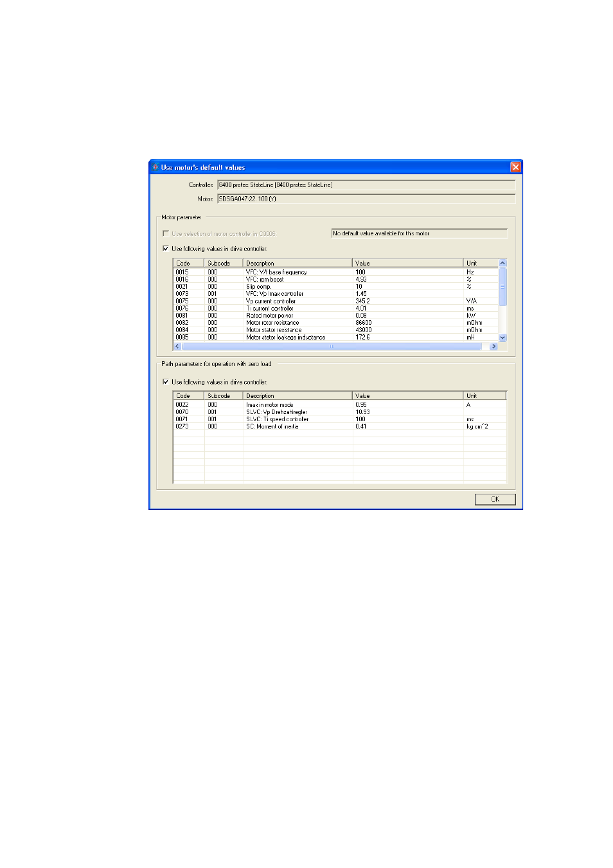
Task: Select row 'SLVC: Ti speed controller'
Action: [x=339, y=419]
